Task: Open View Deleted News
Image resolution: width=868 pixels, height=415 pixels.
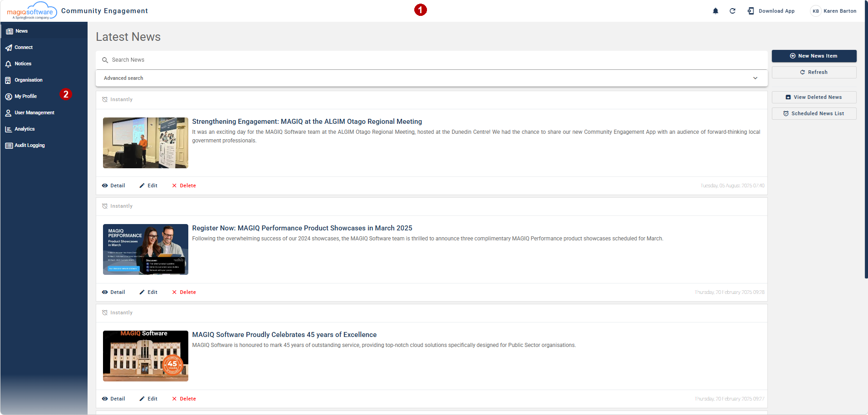Action: (x=814, y=97)
